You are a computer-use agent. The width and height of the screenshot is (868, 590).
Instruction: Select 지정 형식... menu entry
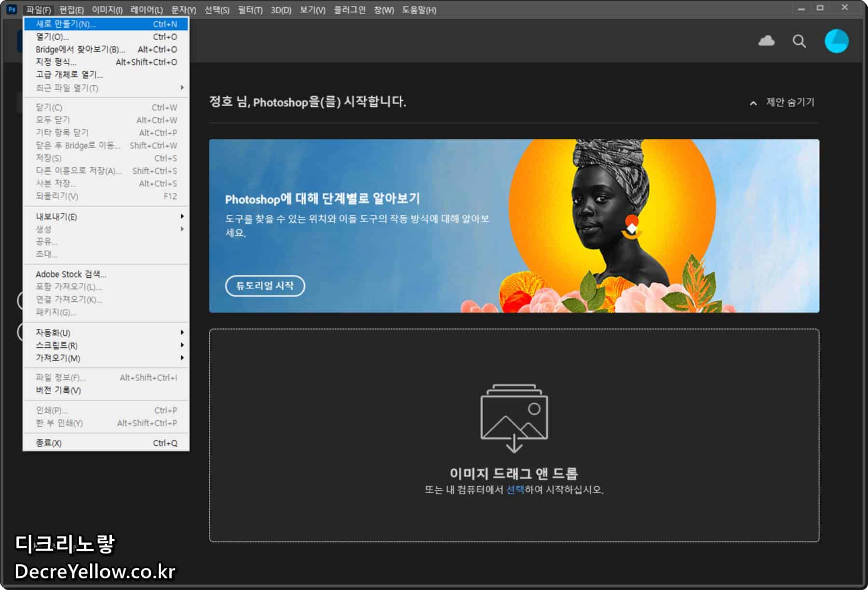pos(106,62)
